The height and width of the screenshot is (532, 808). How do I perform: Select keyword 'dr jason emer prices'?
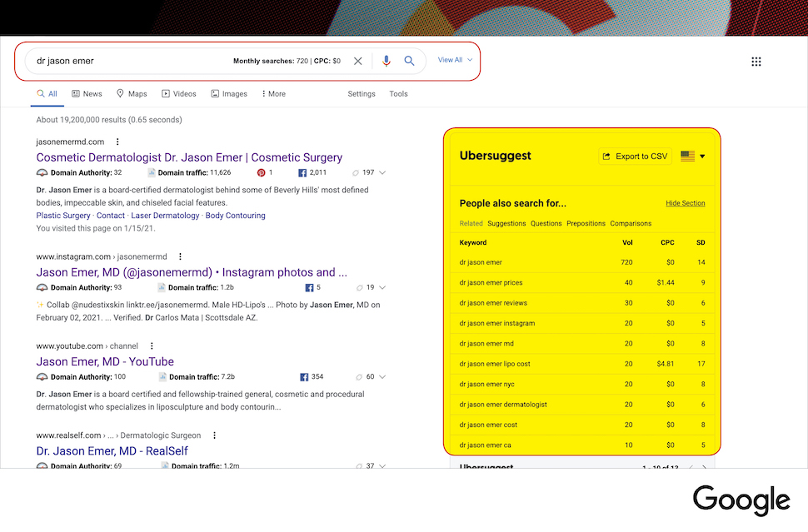tap(491, 283)
